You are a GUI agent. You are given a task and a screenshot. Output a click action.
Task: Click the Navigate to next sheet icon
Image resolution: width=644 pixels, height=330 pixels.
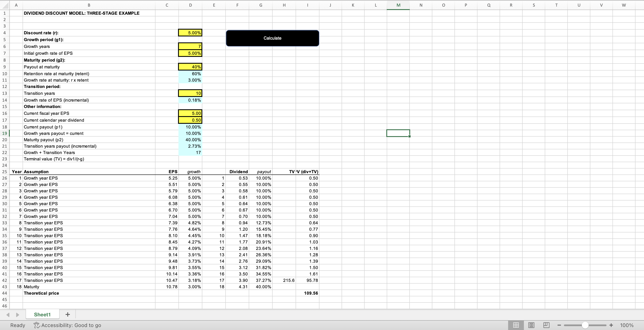tap(17, 314)
